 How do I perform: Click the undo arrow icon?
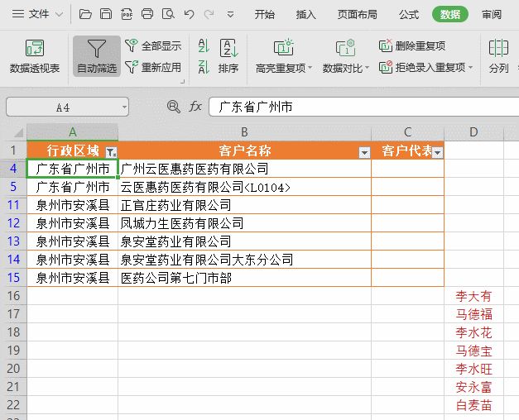[x=189, y=14]
